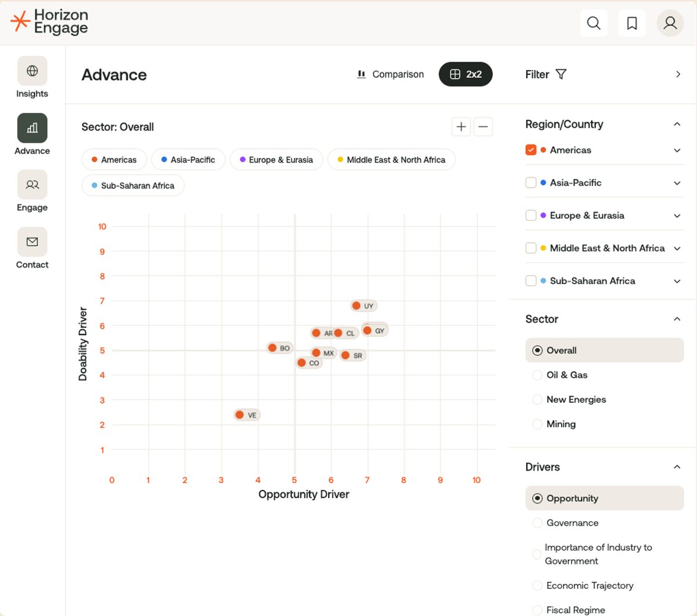Uncheck the Americas checkbox
This screenshot has height=616, width=697.
tap(531, 150)
